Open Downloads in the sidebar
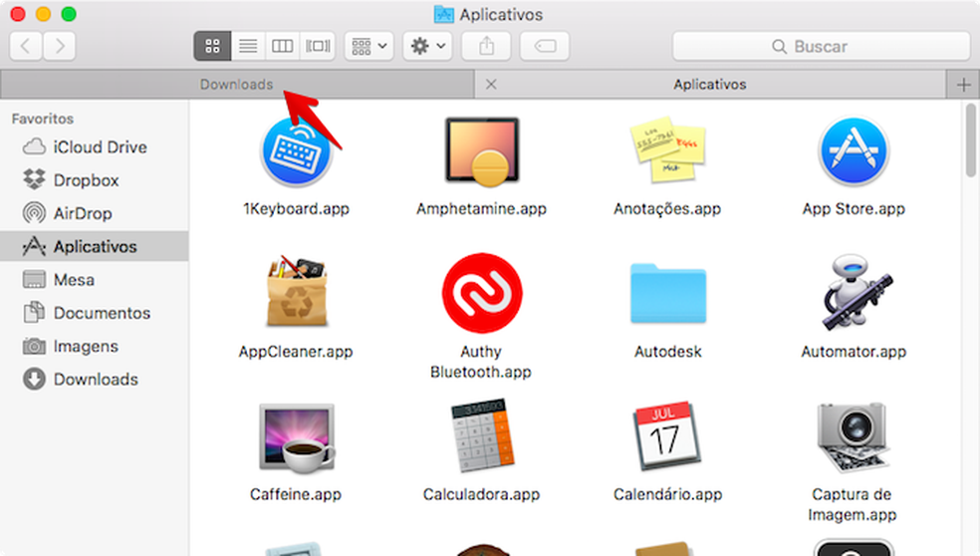 [95, 379]
